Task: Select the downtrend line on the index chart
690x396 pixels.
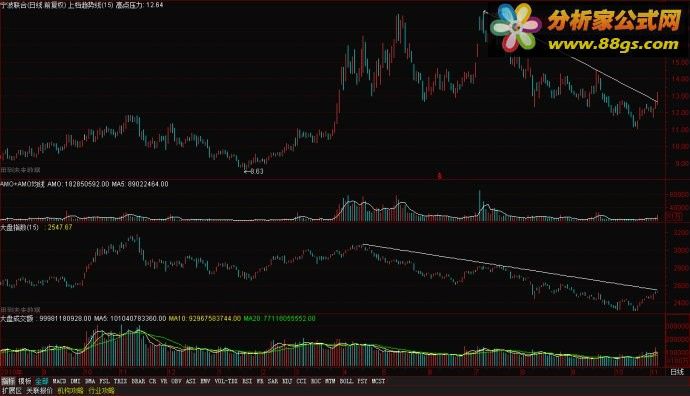Action: click(510, 267)
